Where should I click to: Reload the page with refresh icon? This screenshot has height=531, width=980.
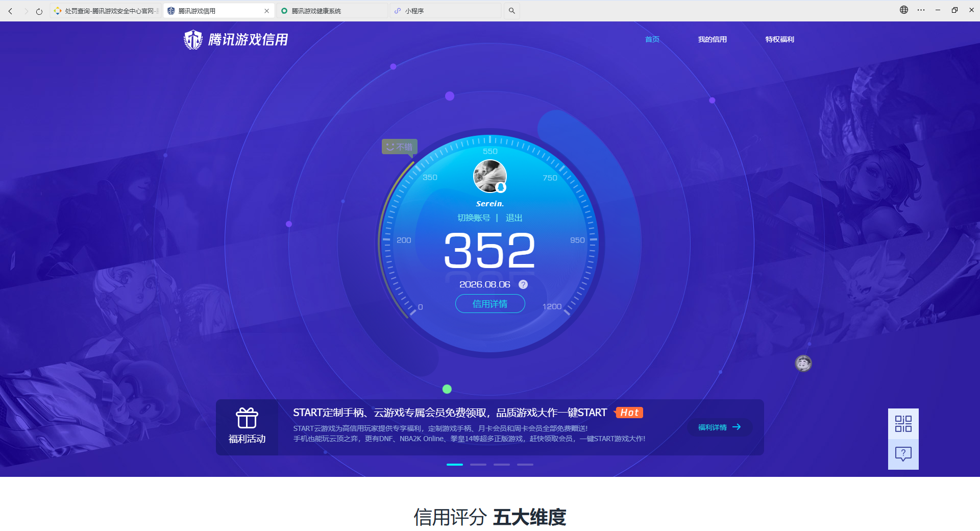click(39, 11)
